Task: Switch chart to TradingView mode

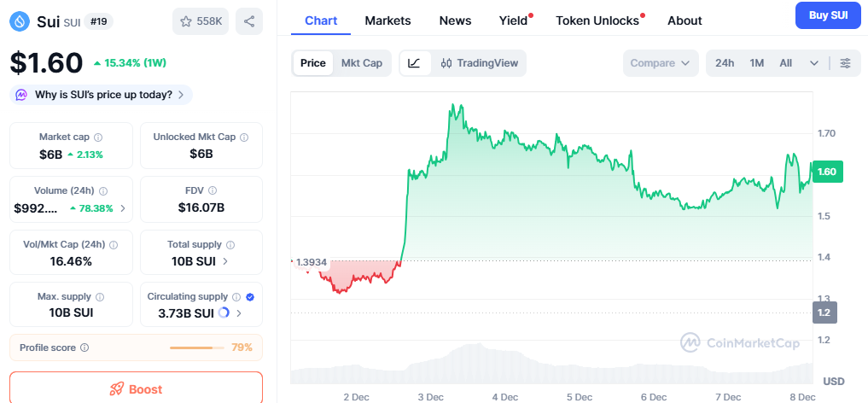Action: (478, 63)
